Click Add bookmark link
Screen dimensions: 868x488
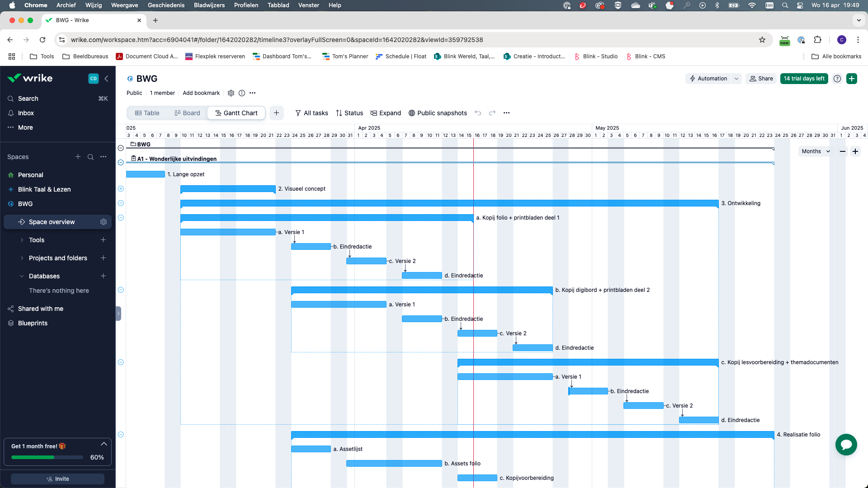[x=201, y=93]
